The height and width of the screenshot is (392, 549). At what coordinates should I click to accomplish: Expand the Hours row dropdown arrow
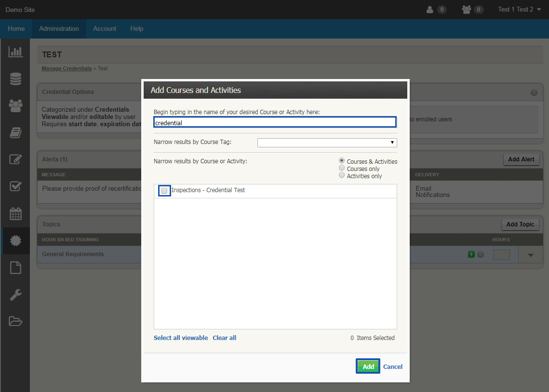click(x=530, y=254)
